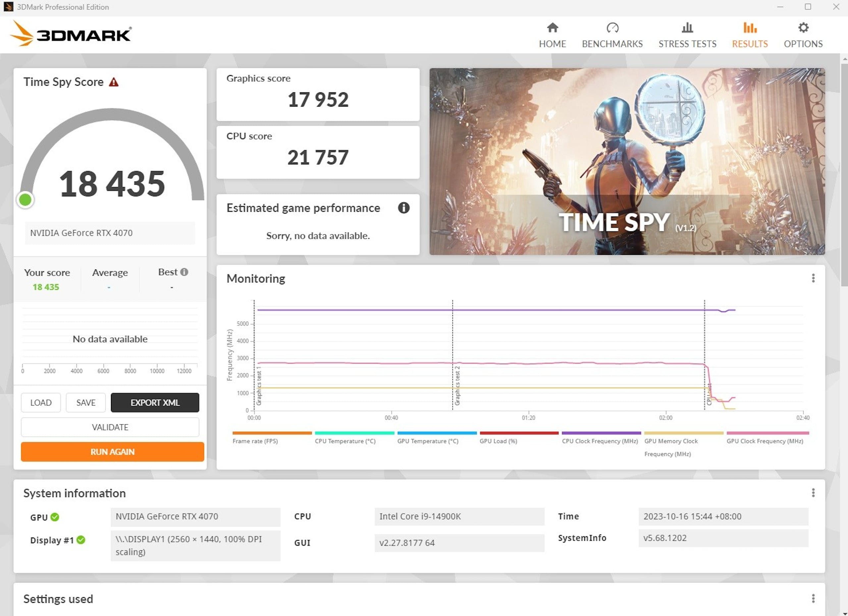Click the Graphics test 1 timeline marker
This screenshot has width=848, height=616.
258,386
